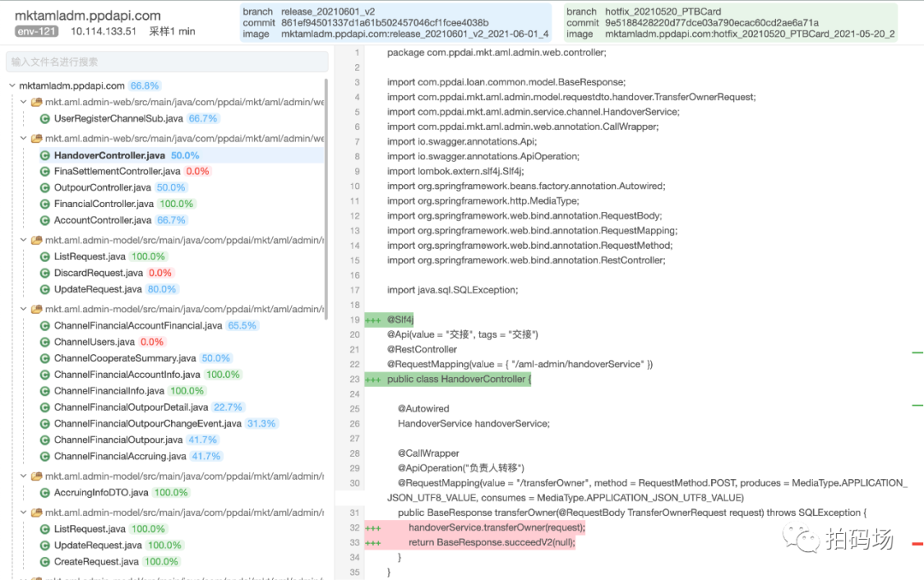924x580 pixels.
Task: Click the folder icon above HandoverController.java
Action: coord(36,139)
